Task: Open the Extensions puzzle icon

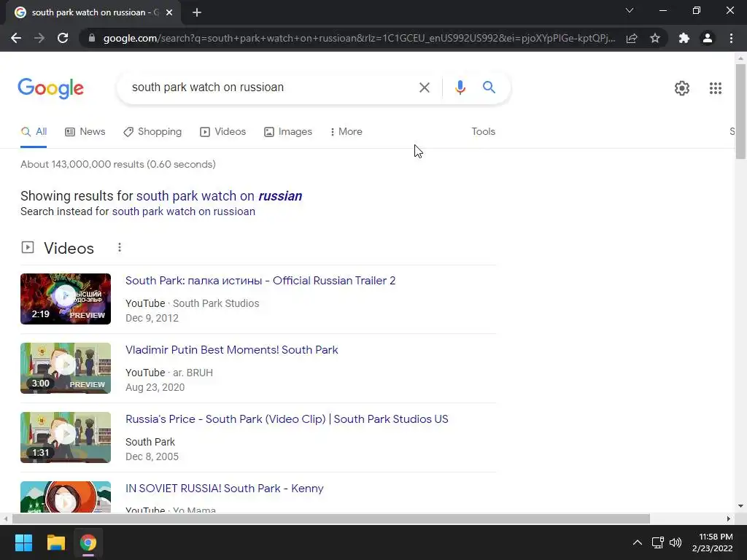Action: coord(684,38)
